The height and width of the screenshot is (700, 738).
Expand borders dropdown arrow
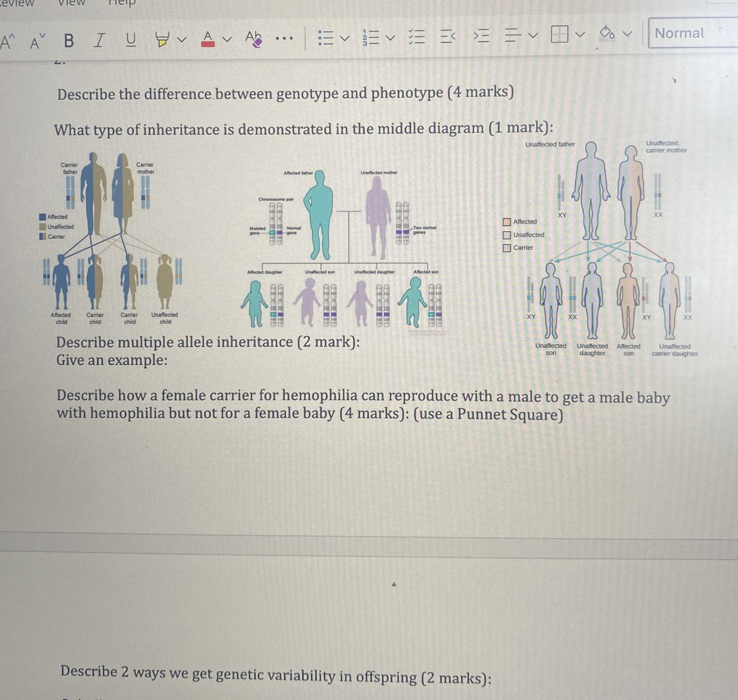tap(580, 35)
